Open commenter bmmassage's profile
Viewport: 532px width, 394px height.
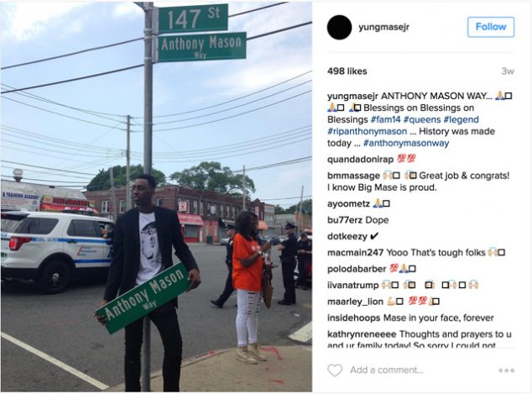353,176
